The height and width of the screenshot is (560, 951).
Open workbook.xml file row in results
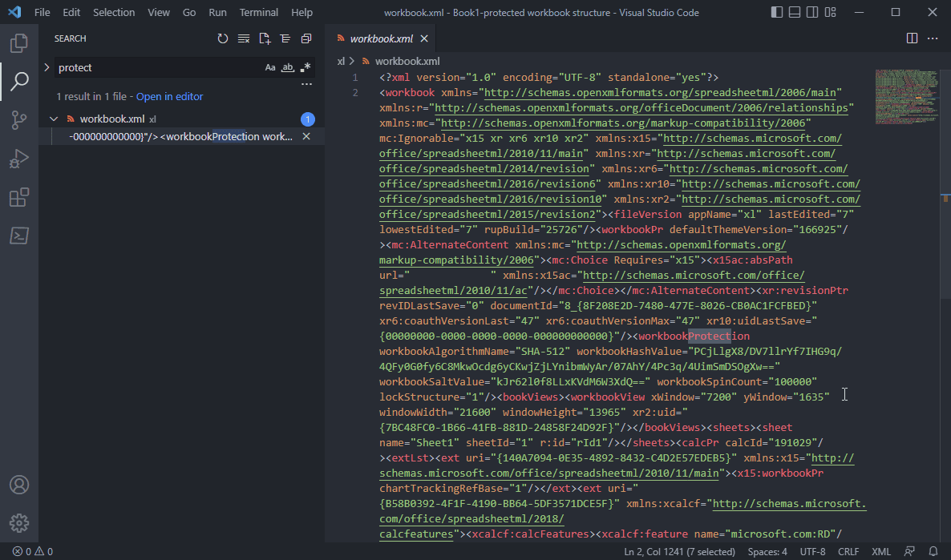(180, 119)
